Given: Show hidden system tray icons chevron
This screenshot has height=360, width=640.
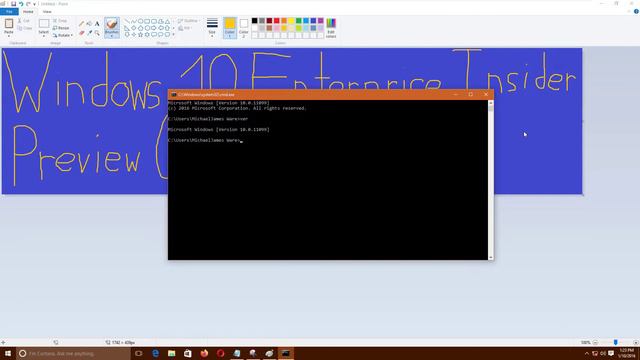Looking at the screenshot, I should pyautogui.click(x=587, y=353).
